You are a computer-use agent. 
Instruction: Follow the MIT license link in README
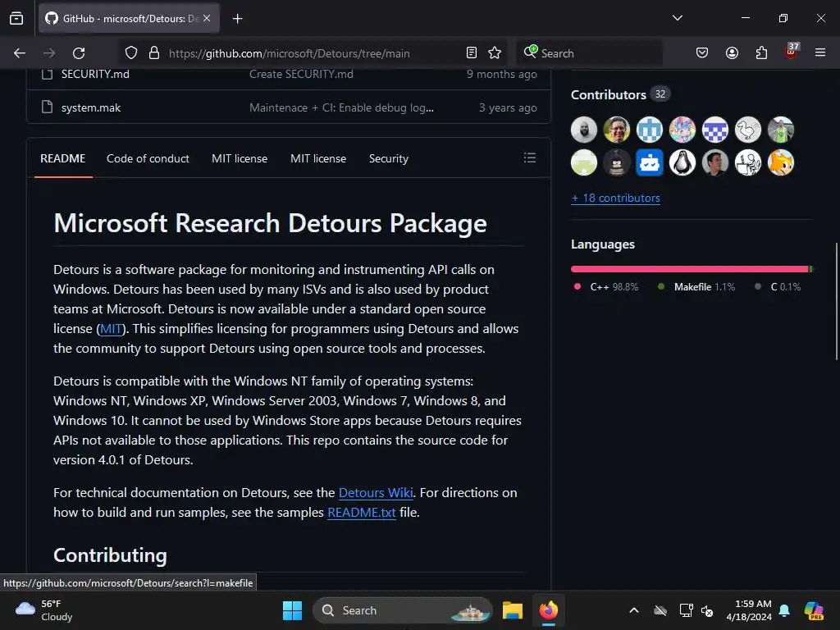pos(111,329)
